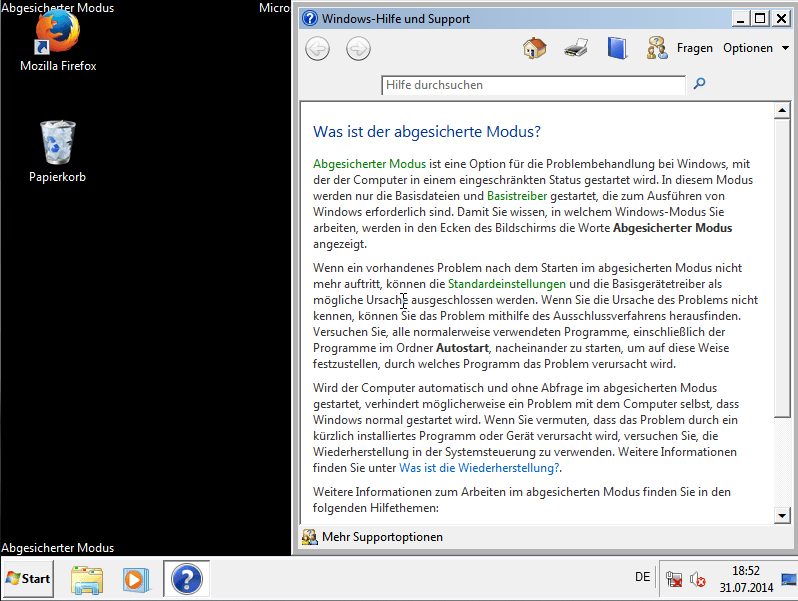Viewport: 798px width, 601px height.
Task: Click the Print icon in help toolbar
Action: coord(576,48)
